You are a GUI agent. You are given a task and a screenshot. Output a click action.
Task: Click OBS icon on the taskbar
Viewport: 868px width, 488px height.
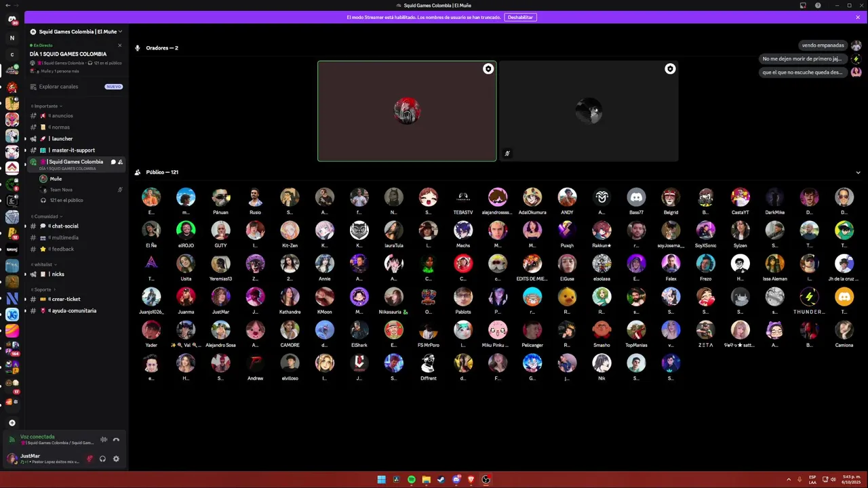coord(486,480)
